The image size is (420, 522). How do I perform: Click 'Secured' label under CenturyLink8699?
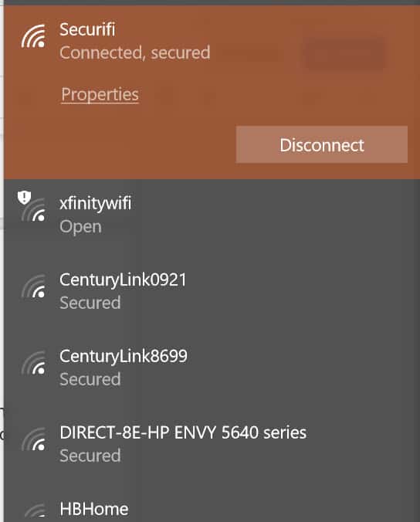(x=90, y=379)
